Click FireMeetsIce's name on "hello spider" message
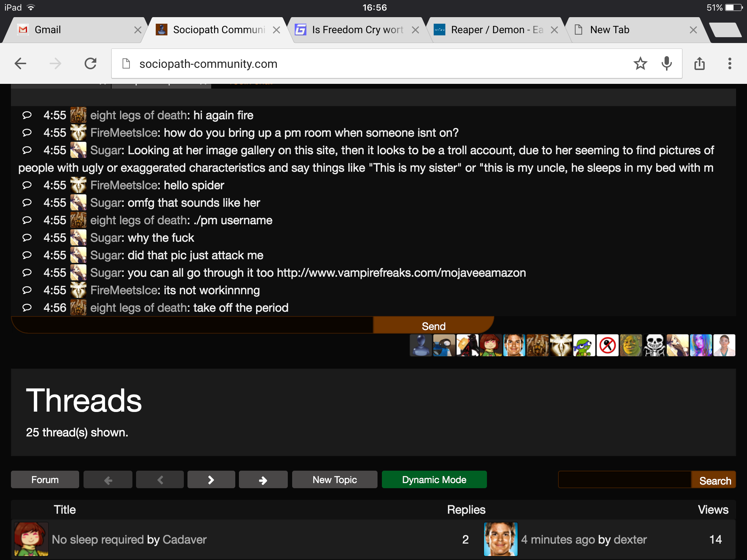Viewport: 747px width, 560px height. 124,185
